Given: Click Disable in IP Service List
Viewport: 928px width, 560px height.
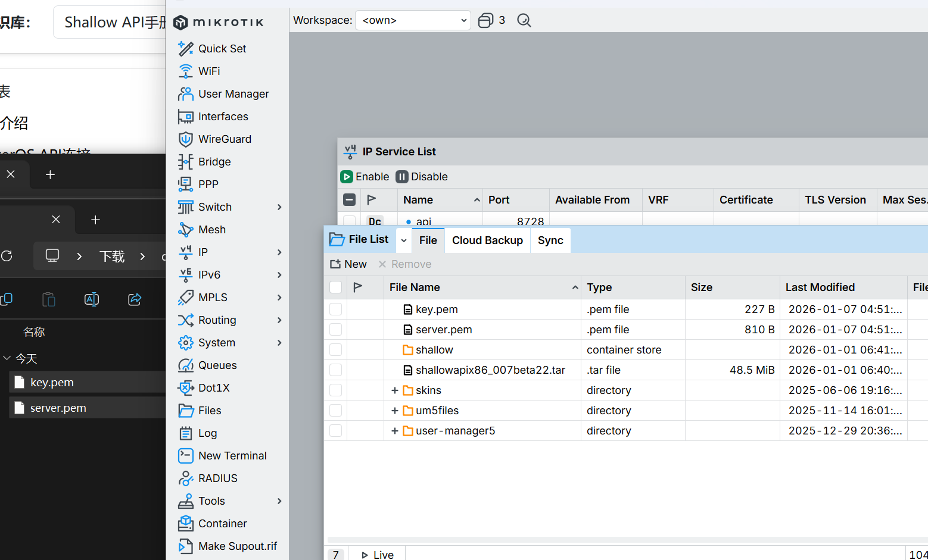Looking at the screenshot, I should pos(422,177).
